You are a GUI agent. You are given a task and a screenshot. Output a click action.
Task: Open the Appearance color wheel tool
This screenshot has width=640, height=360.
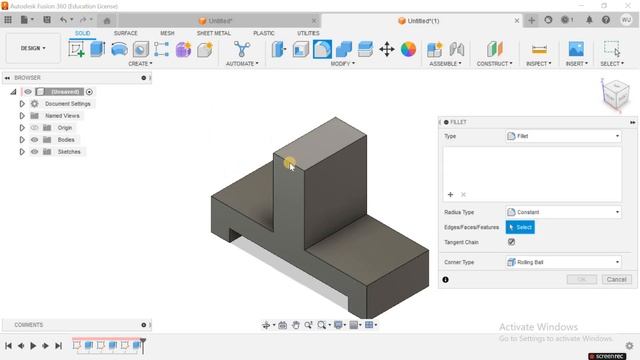click(408, 49)
